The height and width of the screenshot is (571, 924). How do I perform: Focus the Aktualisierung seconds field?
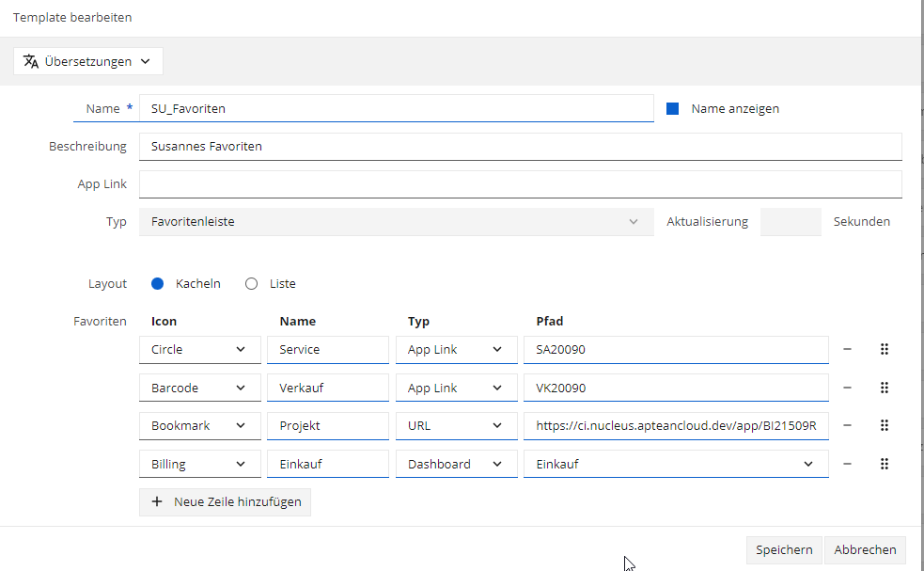791,222
